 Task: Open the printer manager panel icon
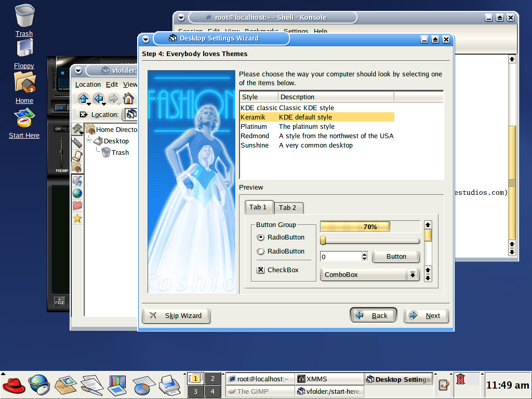[169, 386]
